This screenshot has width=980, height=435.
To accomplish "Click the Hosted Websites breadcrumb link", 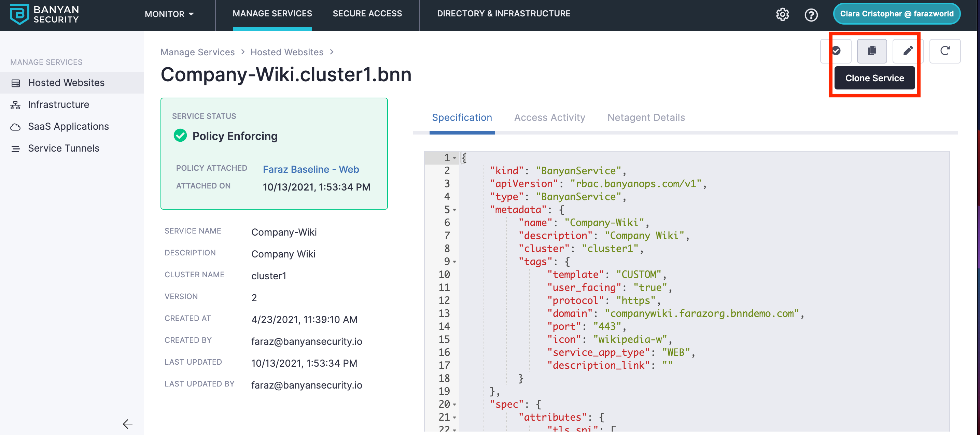I will [286, 52].
